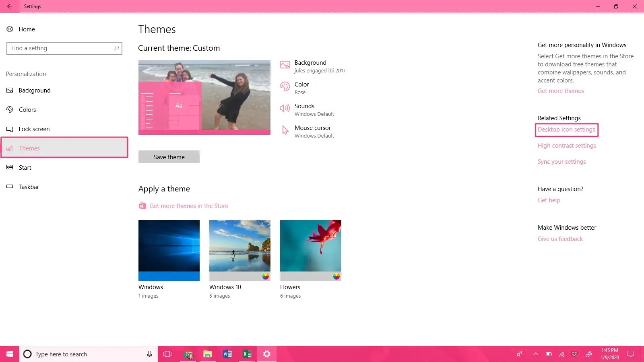Click the "Related Settings" heading
This screenshot has width=644, height=362.
click(x=559, y=118)
